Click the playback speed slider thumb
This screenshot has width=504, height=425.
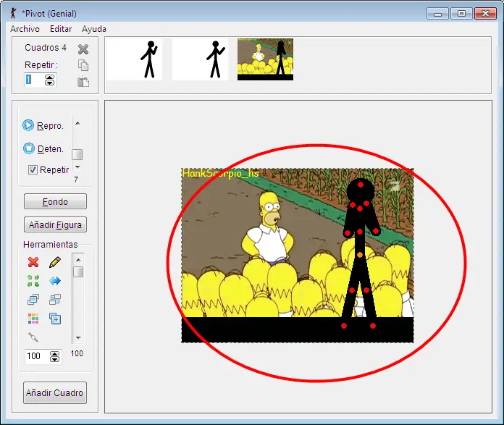click(77, 154)
